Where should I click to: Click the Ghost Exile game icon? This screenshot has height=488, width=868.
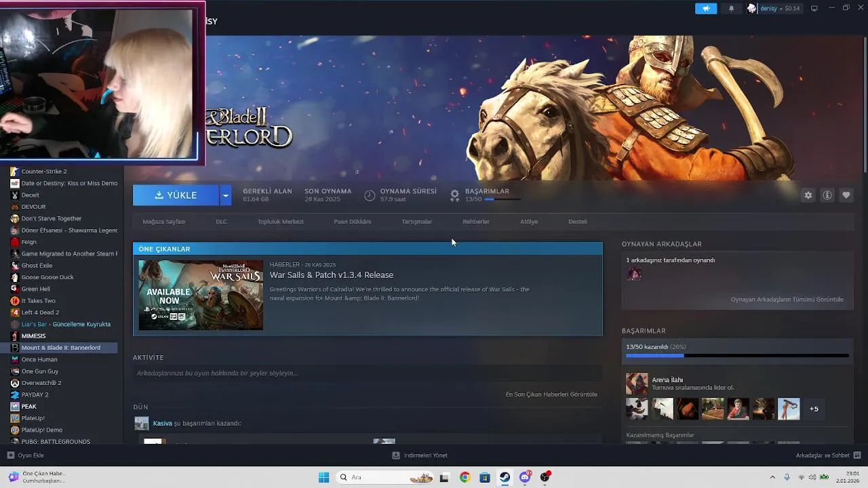click(15, 266)
